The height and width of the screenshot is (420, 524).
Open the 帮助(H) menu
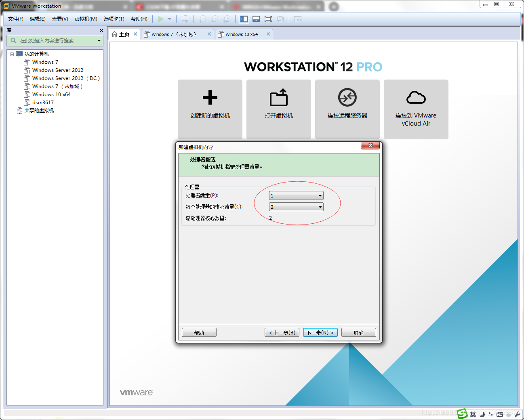(139, 19)
